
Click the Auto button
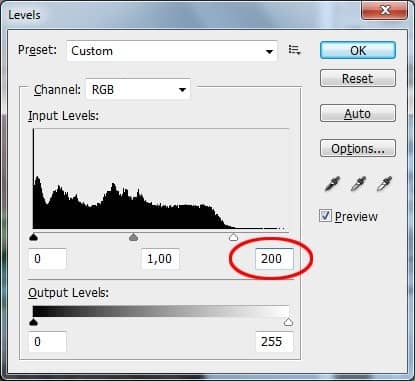click(358, 113)
